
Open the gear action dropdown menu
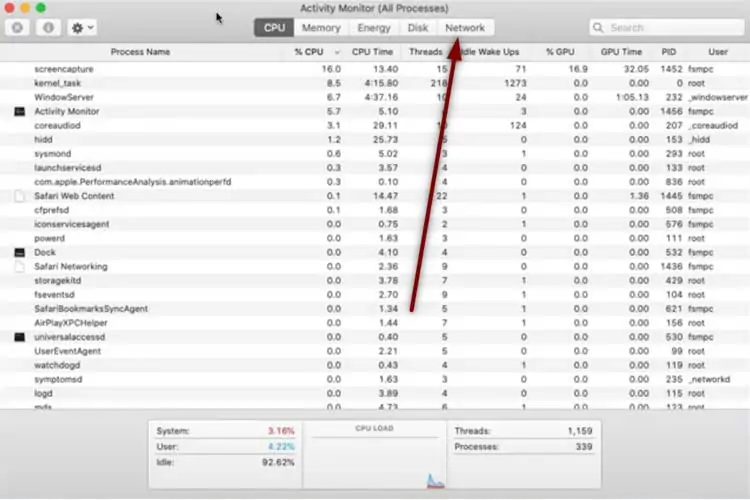[x=81, y=28]
